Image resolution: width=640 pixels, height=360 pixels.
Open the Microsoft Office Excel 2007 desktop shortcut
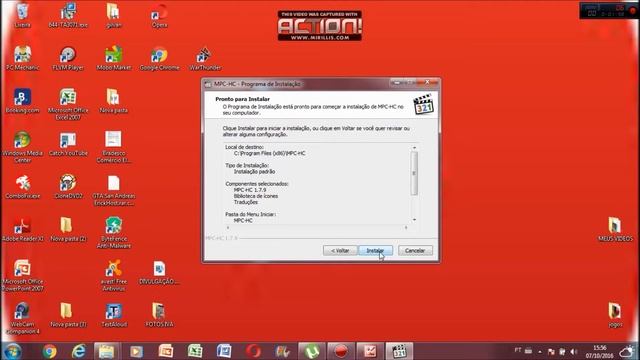tap(68, 104)
